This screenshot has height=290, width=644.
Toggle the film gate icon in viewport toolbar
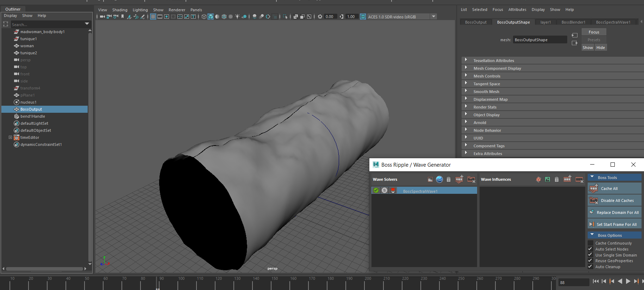[160, 17]
